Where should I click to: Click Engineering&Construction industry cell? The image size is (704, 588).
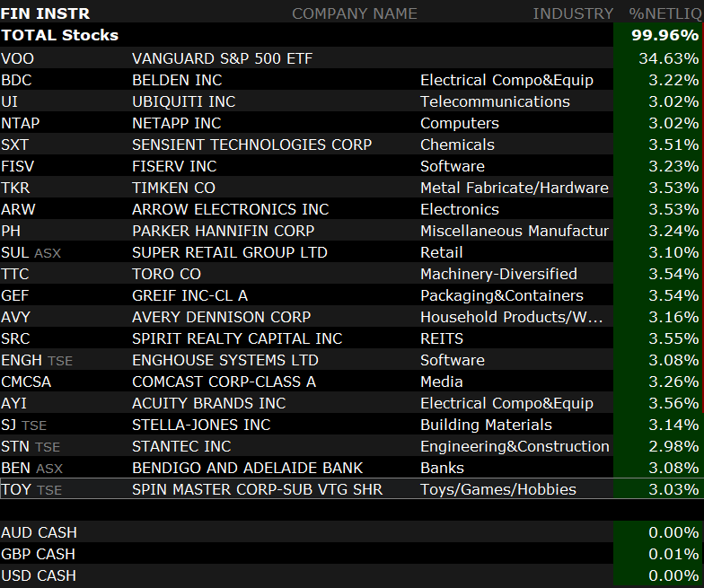pyautogui.click(x=515, y=446)
